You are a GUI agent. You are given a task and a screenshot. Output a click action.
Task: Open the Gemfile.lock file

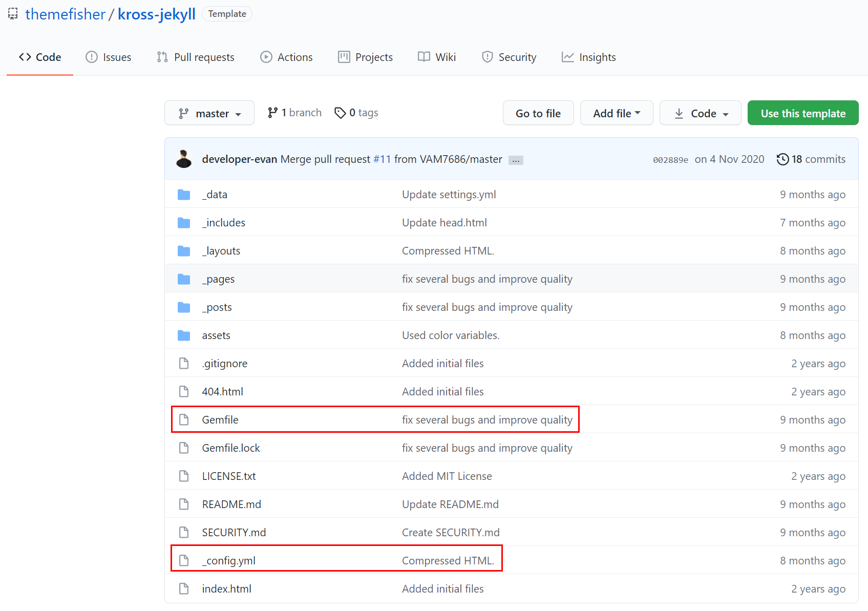pos(231,448)
